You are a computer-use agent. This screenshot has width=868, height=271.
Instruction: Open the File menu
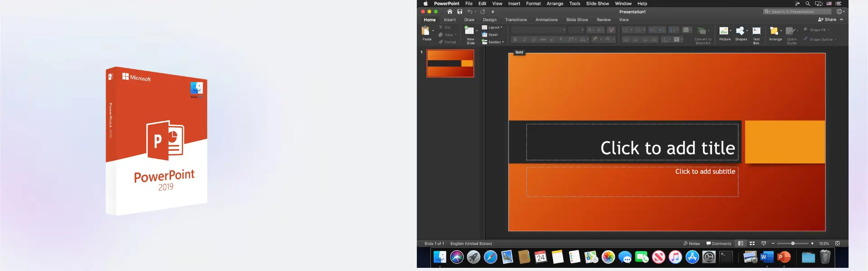click(x=469, y=4)
